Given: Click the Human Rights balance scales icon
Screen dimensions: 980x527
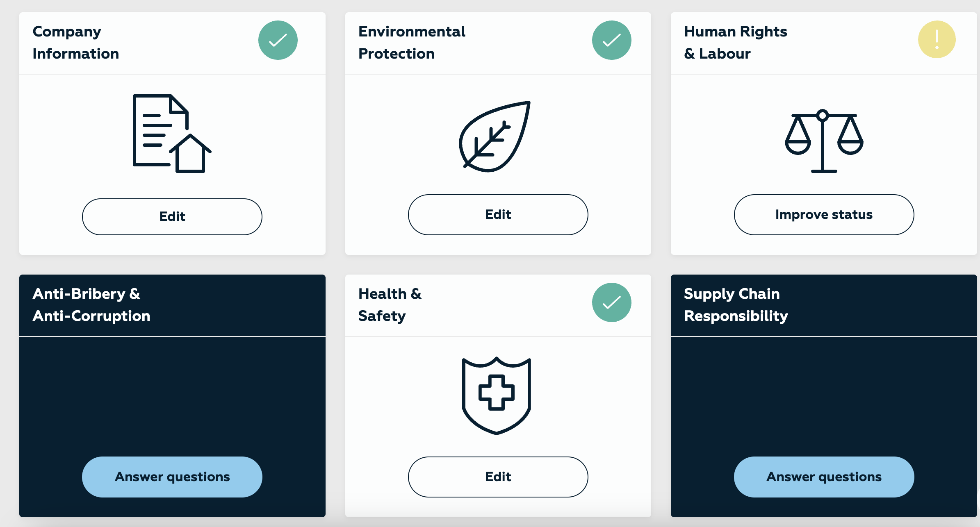Looking at the screenshot, I should tap(824, 141).
